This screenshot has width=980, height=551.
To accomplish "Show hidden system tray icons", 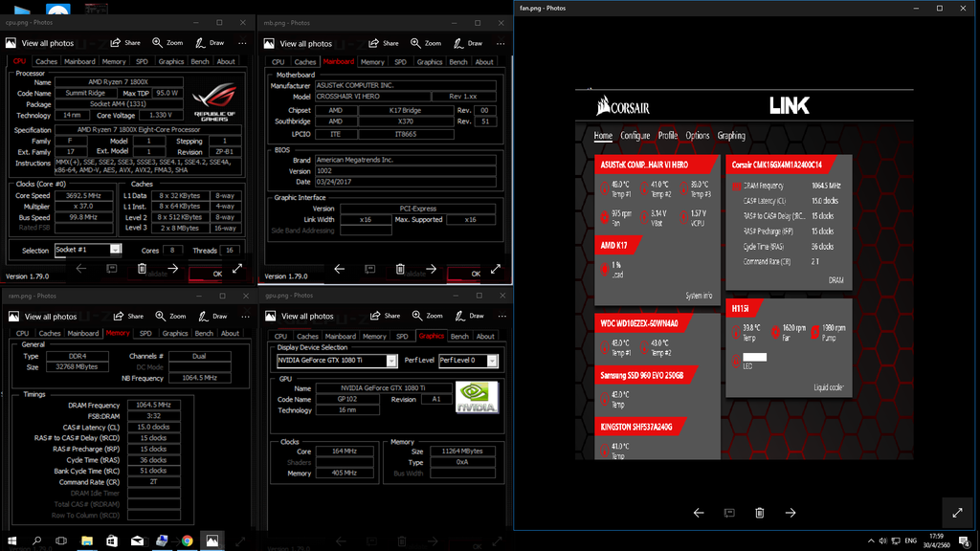I will tap(871, 540).
